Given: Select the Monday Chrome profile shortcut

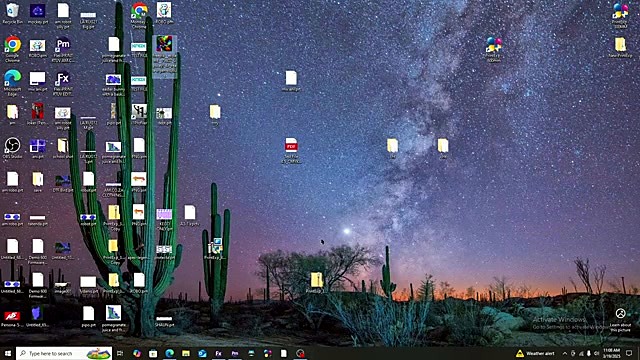Looking at the screenshot, I should (x=139, y=15).
